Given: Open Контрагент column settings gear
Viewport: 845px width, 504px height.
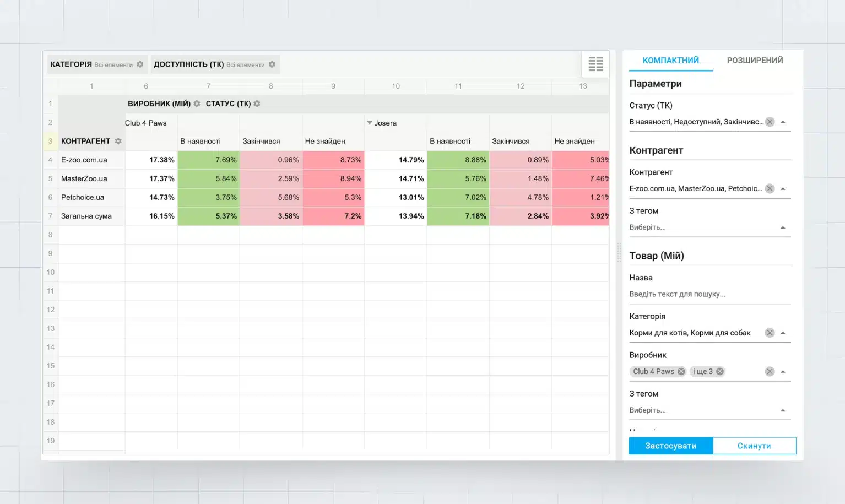Looking at the screenshot, I should (x=118, y=141).
